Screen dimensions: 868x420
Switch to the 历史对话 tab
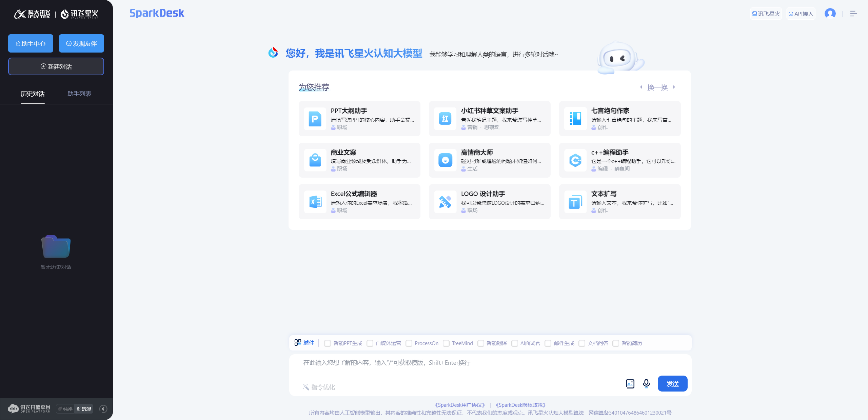(x=33, y=94)
